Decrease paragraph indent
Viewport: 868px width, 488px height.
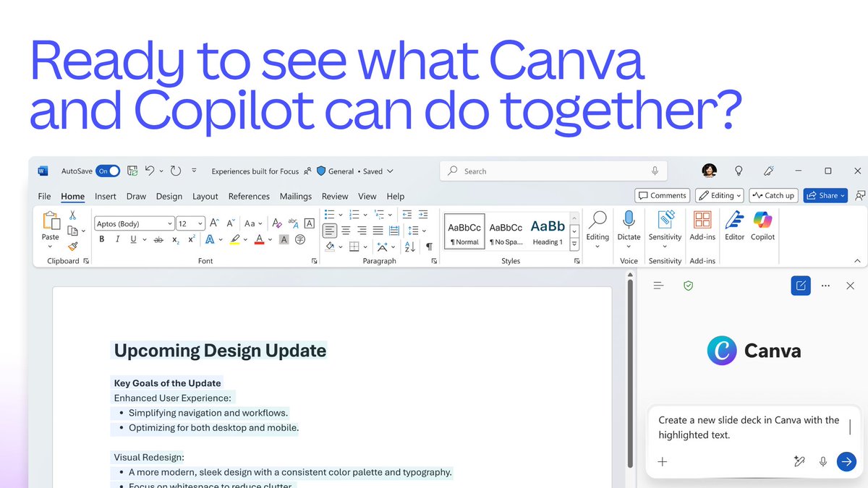(x=407, y=214)
